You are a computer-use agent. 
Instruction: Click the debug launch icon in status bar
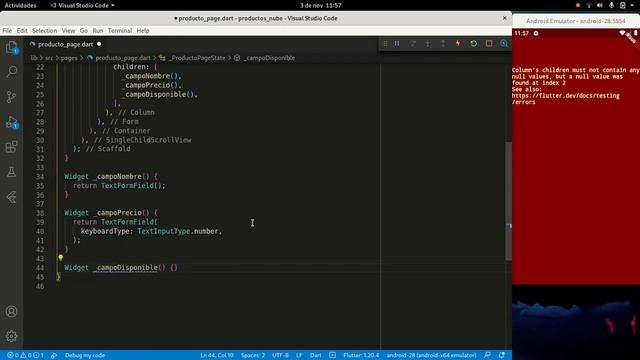(54, 355)
